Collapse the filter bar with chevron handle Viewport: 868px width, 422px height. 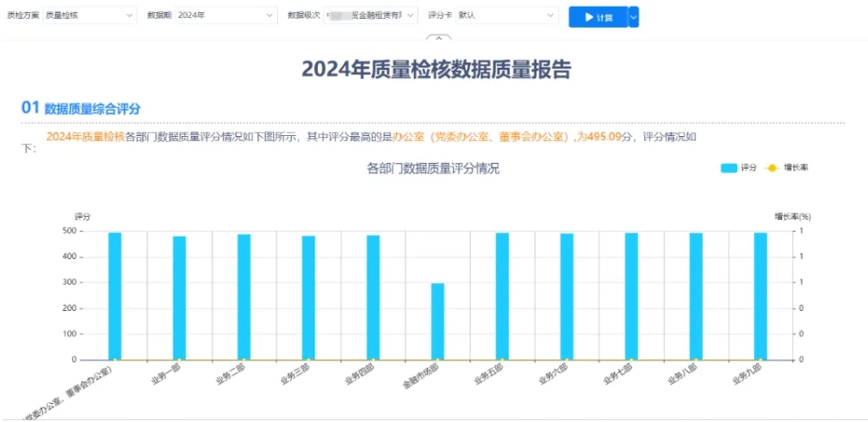(x=438, y=37)
